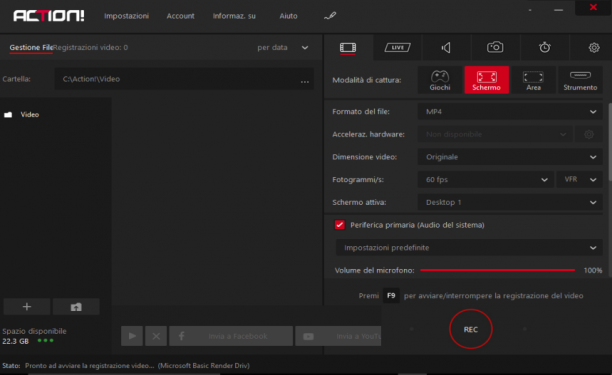Click the wrench tool icon in menu bar
This screenshot has width=612, height=375.
pyautogui.click(x=330, y=16)
